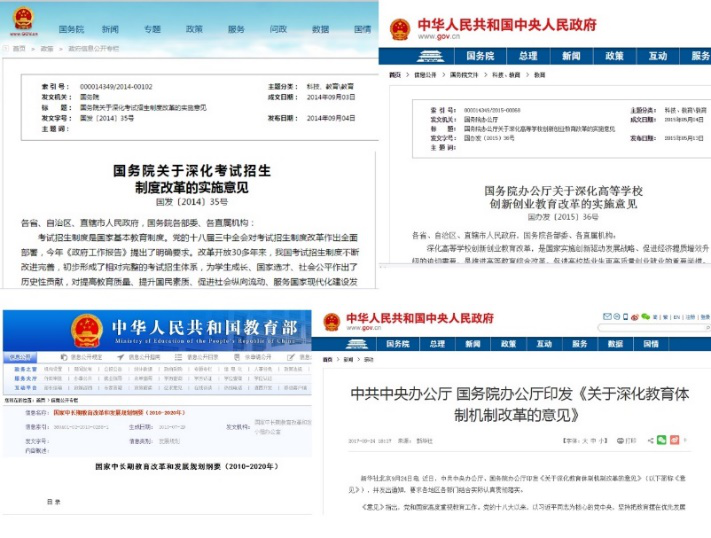
Task: Click the Tiananmen home icon on the bottom-right page navbar
Action: [357, 344]
